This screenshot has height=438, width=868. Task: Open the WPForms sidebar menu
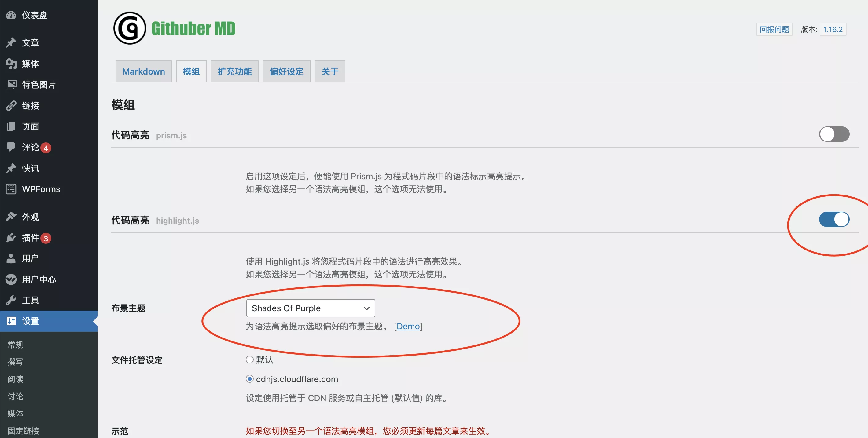point(41,189)
